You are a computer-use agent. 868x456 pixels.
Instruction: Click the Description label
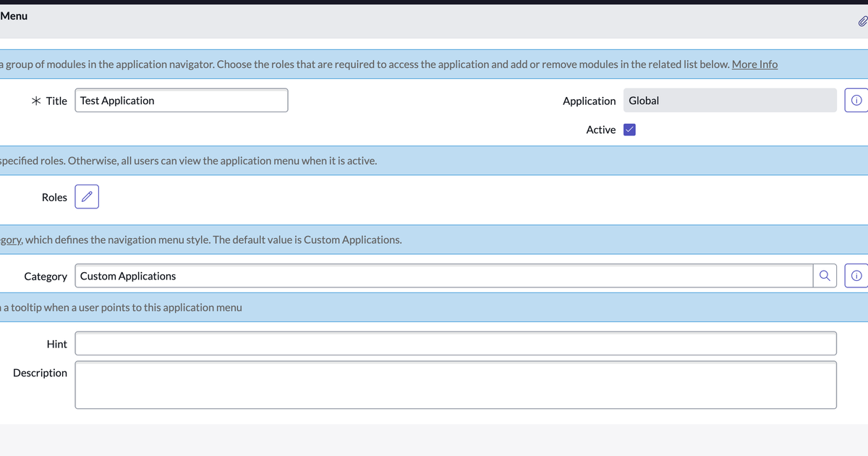(40, 373)
